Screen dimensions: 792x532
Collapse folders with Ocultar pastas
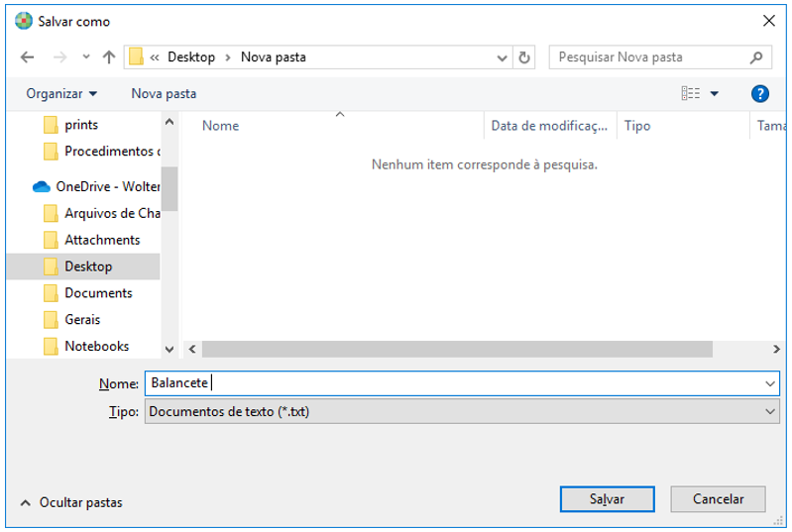[x=71, y=502]
